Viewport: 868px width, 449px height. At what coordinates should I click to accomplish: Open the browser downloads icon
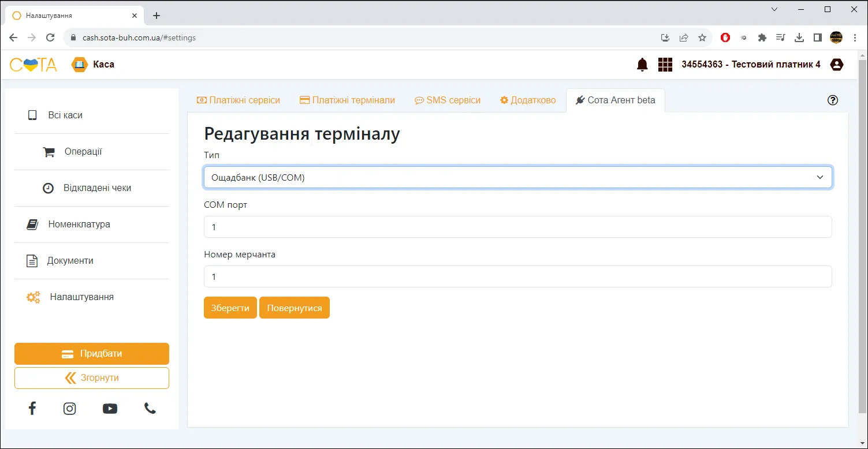click(799, 38)
